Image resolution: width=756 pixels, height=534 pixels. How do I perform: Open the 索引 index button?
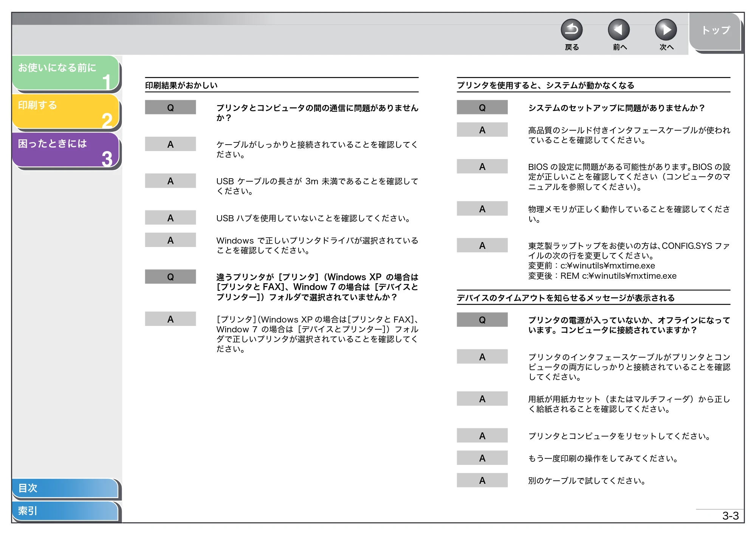(65, 511)
